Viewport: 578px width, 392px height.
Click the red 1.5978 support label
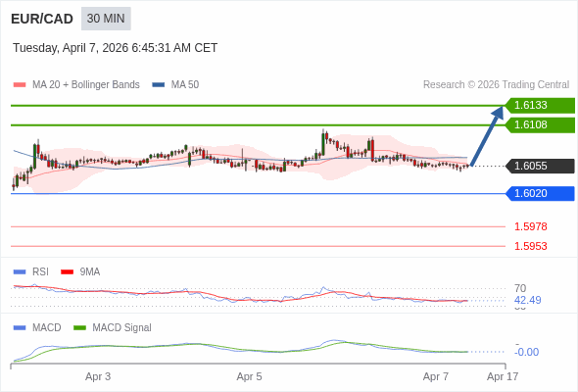(530, 226)
